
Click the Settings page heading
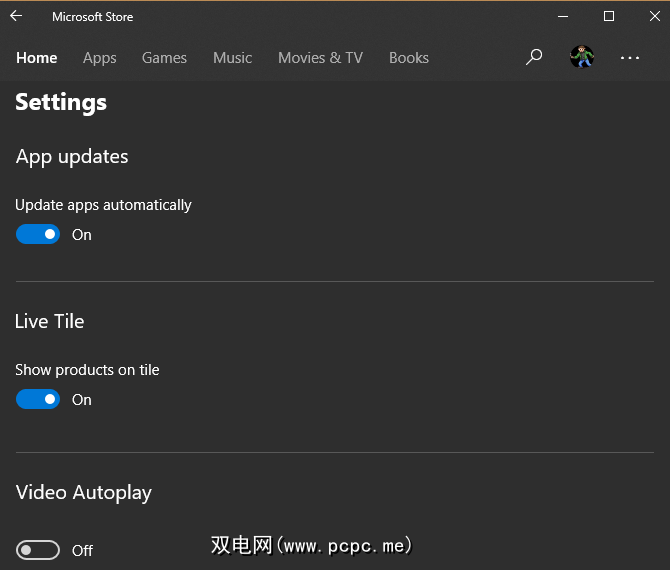[x=61, y=102]
